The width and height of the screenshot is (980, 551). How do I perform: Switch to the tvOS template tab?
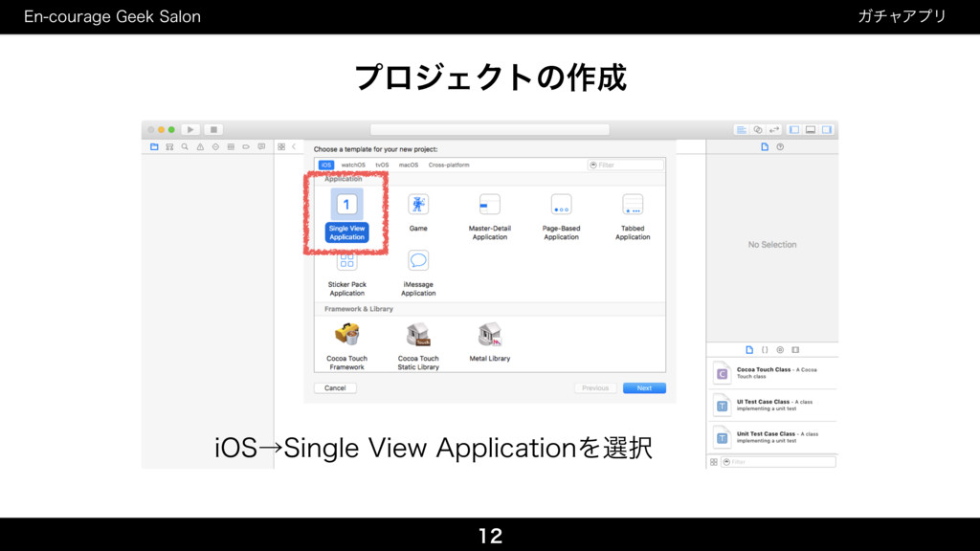click(x=382, y=165)
